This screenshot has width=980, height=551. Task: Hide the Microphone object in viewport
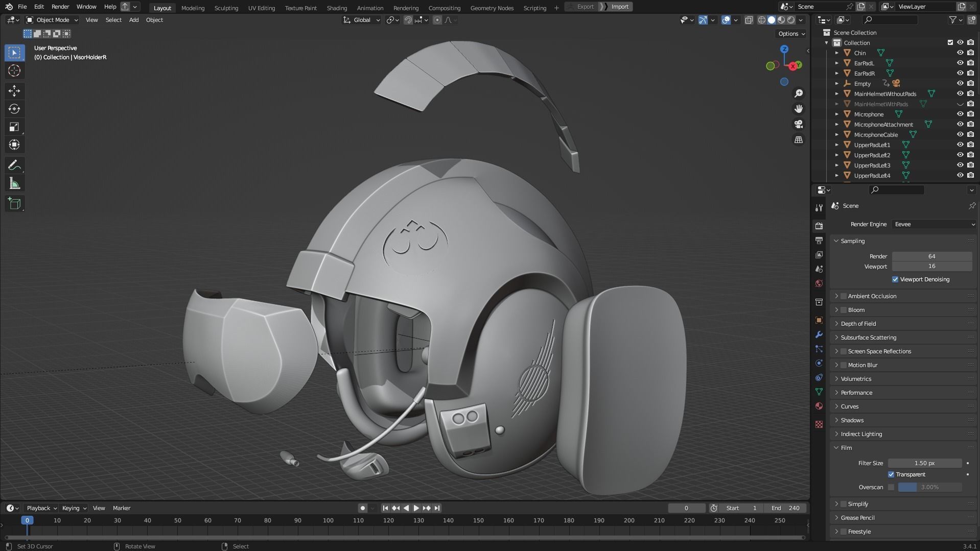[x=960, y=114]
